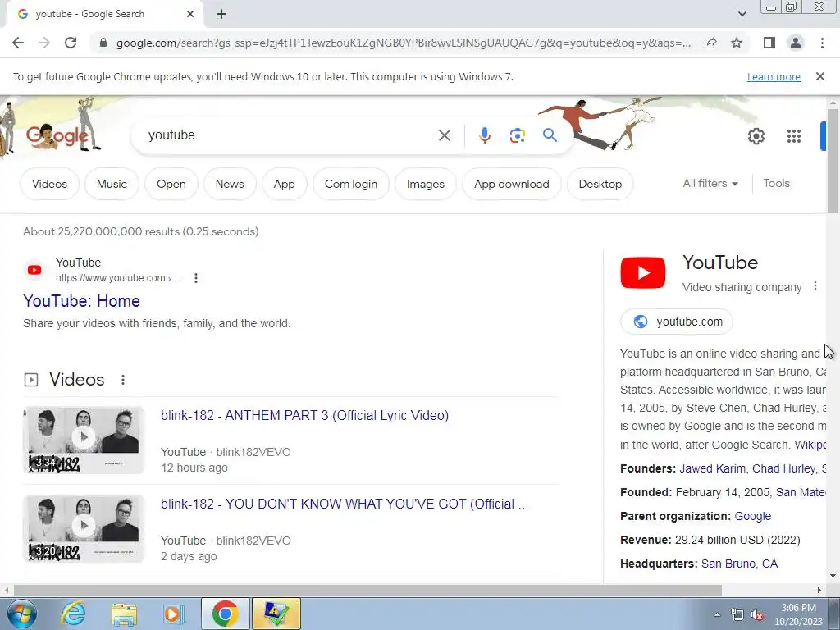840x630 pixels.
Task: Open the Chrome profile avatar icon
Action: (796, 43)
